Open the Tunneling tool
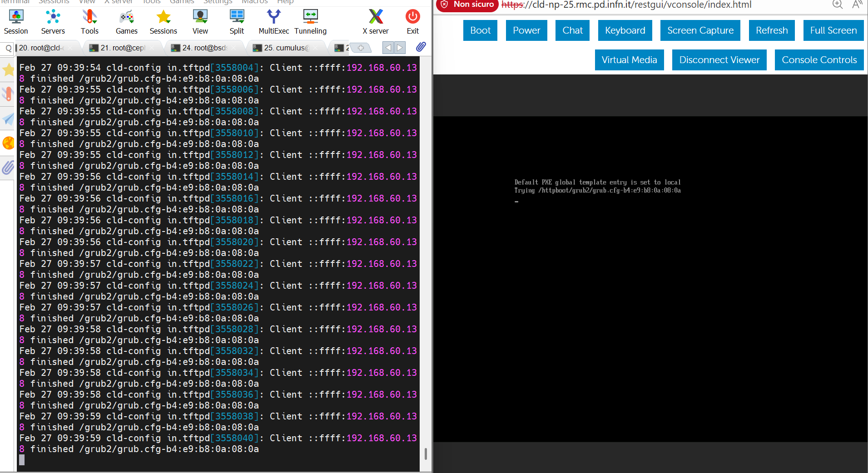 coord(310,22)
